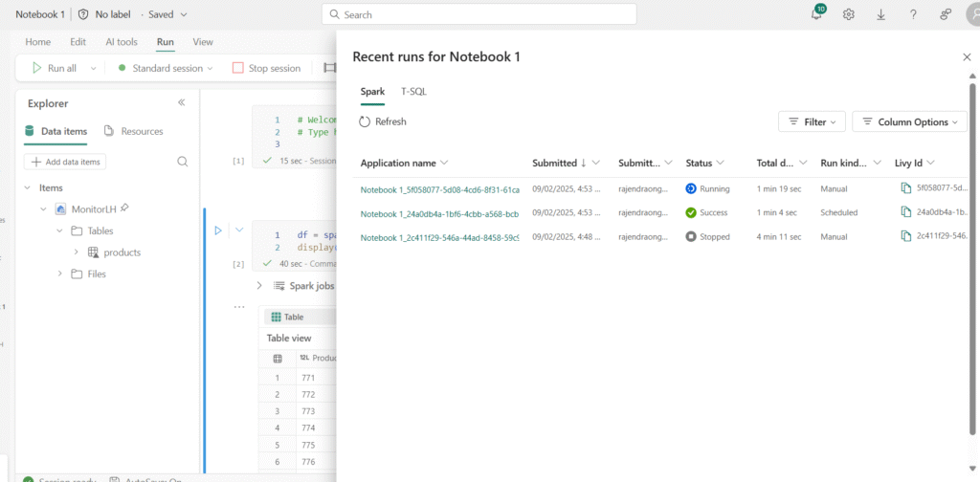Click the Table view tab in output

[289, 338]
